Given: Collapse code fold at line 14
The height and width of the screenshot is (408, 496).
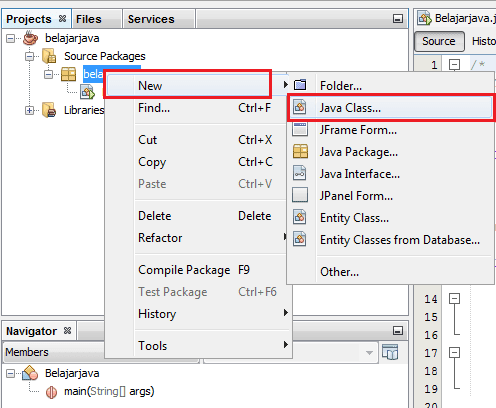Looking at the screenshot, I should pos(454,298).
